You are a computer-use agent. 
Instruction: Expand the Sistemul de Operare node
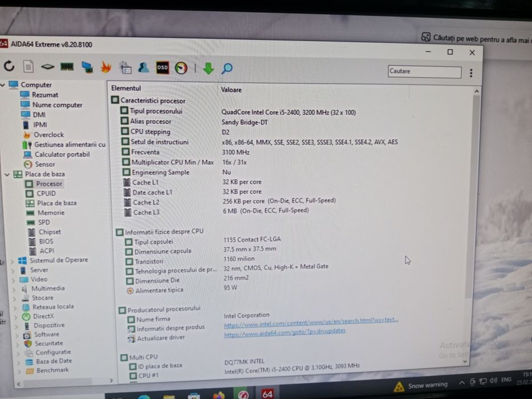pos(12,262)
